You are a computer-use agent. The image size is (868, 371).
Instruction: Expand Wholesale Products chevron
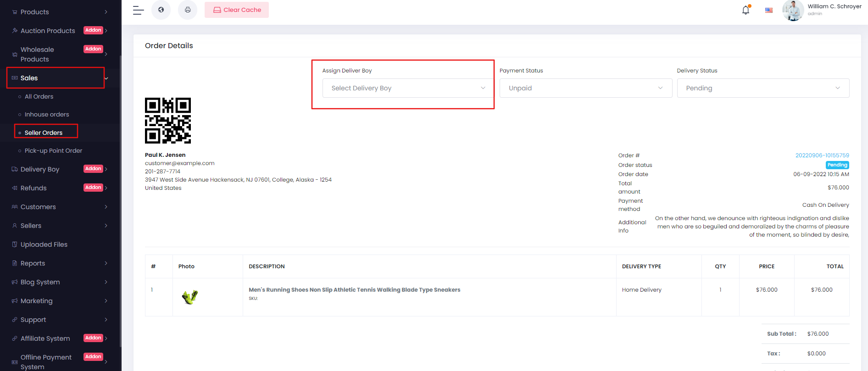[106, 54]
